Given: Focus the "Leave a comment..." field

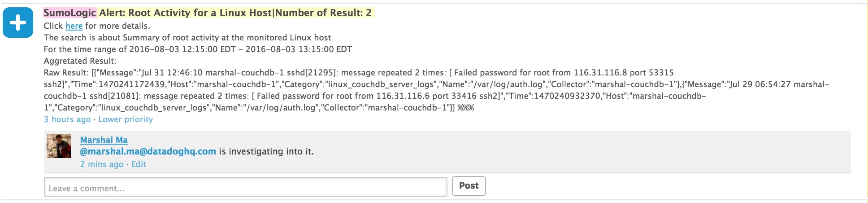Looking at the screenshot, I should point(245,187).
